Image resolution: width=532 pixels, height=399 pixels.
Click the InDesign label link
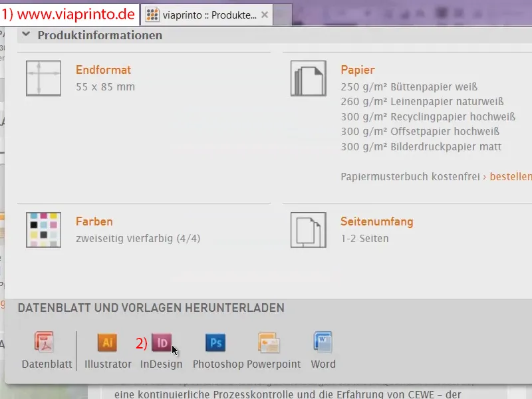[x=161, y=364]
